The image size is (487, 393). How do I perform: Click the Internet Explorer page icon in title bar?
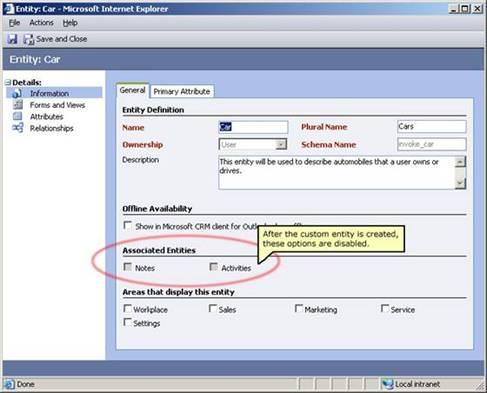coord(8,9)
